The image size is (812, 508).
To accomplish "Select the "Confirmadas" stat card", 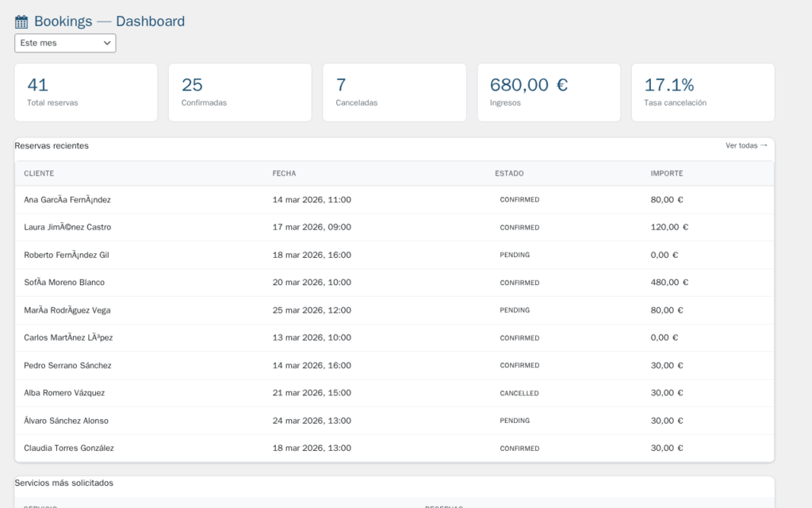I will (239, 92).
